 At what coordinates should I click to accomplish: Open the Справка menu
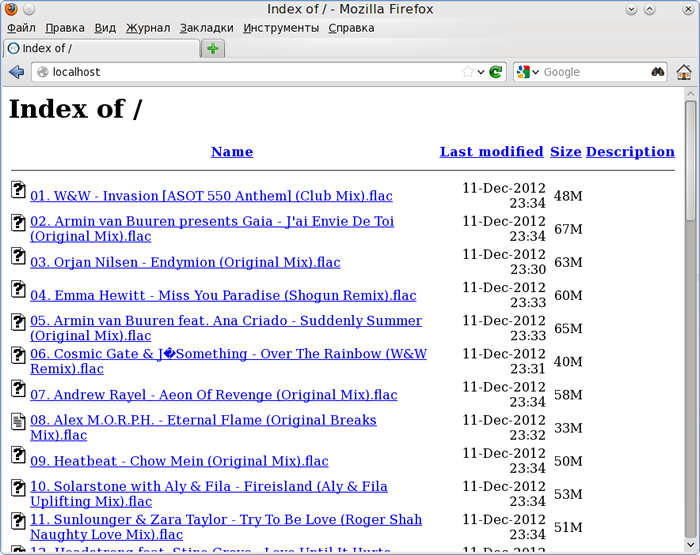pos(351,28)
